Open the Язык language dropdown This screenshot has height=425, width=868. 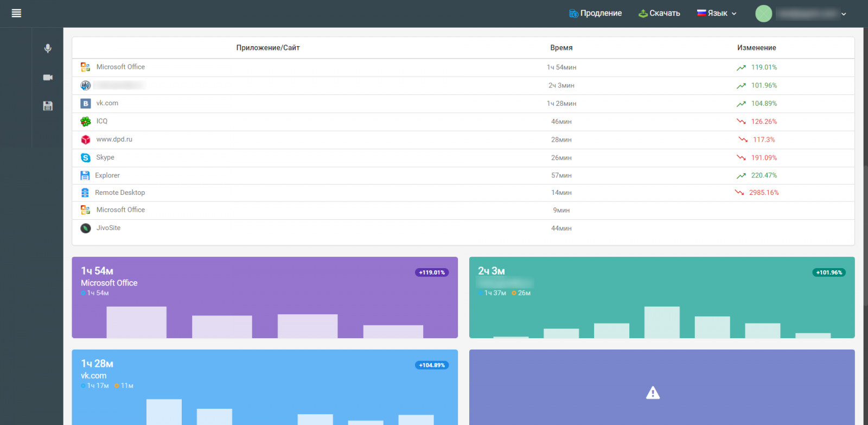click(717, 13)
